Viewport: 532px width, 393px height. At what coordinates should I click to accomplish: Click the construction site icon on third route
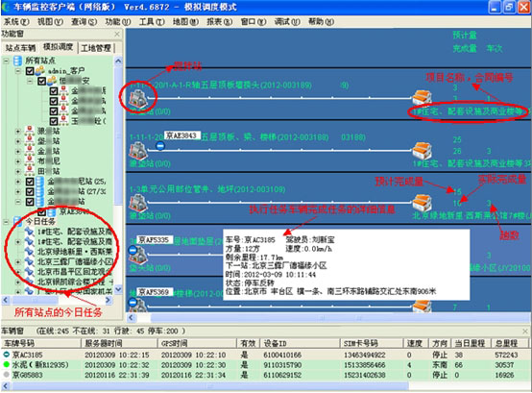coord(422,203)
